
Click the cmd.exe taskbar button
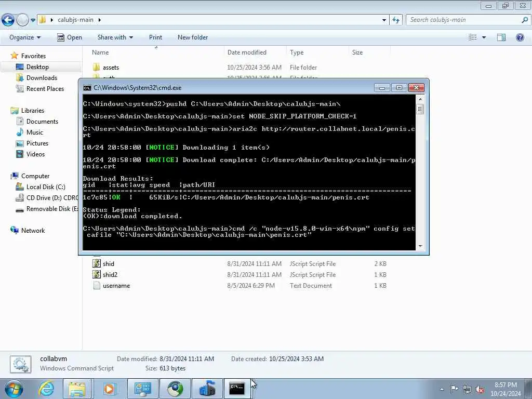tap(237, 389)
